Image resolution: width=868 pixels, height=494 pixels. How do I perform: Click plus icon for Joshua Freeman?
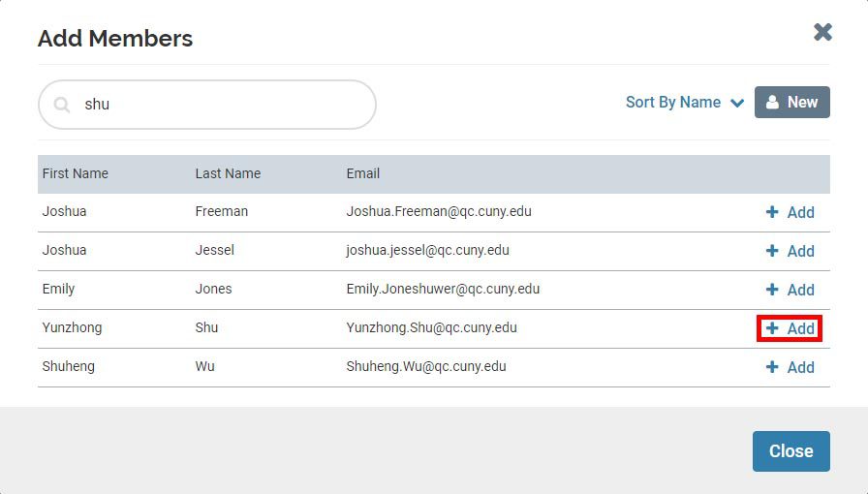click(772, 212)
